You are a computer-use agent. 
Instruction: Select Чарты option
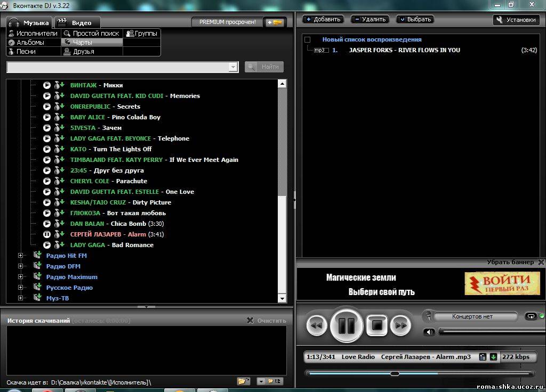pyautogui.click(x=92, y=43)
